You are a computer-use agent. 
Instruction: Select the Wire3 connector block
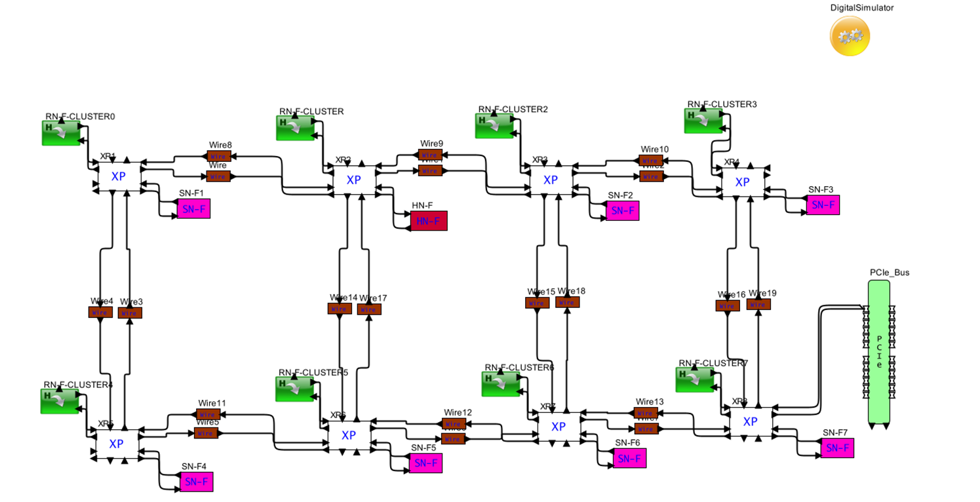coord(130,313)
